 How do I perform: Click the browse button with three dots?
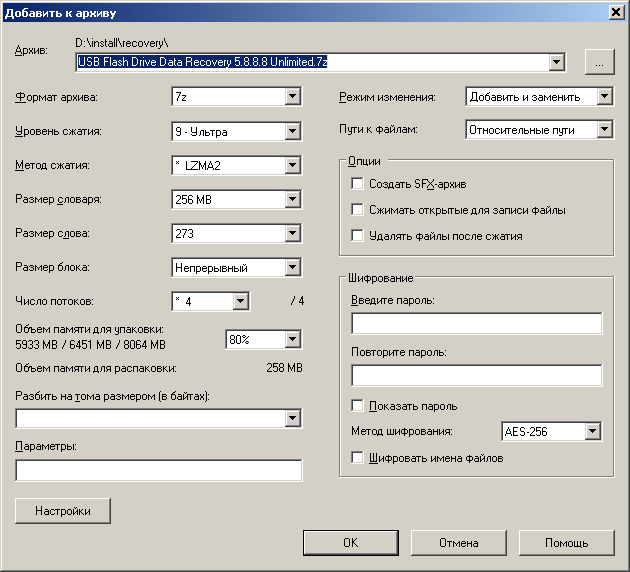point(599,62)
